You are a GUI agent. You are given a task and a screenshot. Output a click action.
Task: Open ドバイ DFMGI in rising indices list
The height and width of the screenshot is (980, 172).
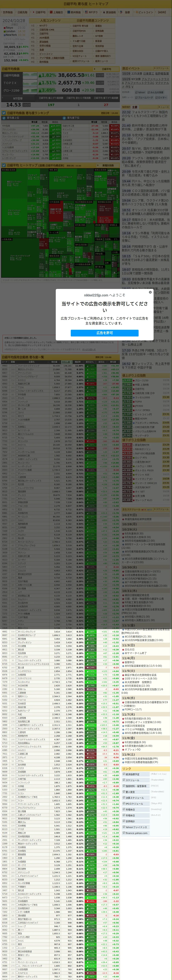(143, 410)
